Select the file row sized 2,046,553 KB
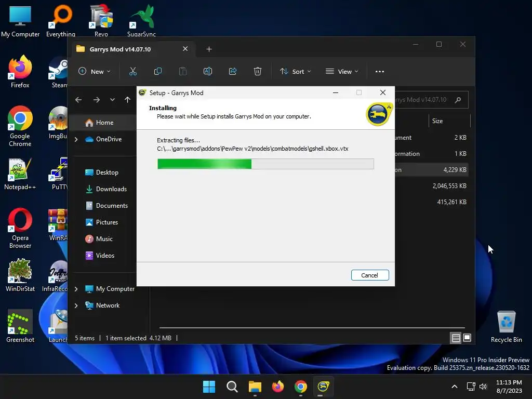Viewport: 532px width, 399px height. pos(432,186)
